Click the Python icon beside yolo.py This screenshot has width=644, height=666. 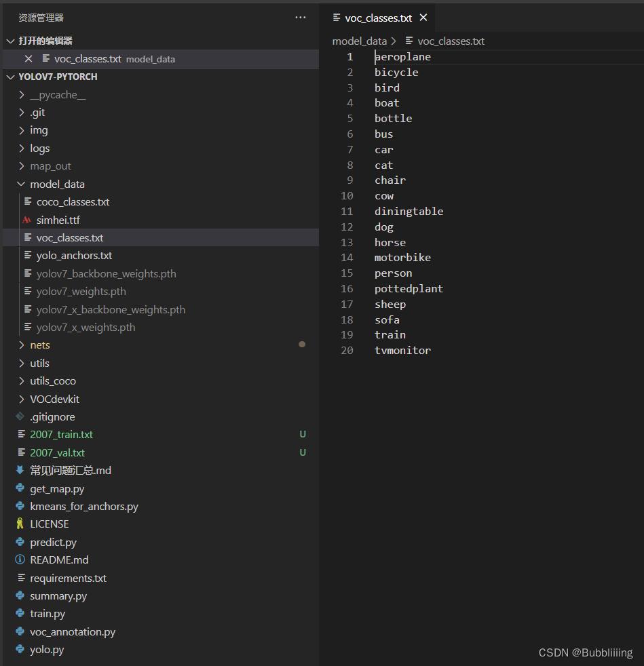[x=20, y=649]
